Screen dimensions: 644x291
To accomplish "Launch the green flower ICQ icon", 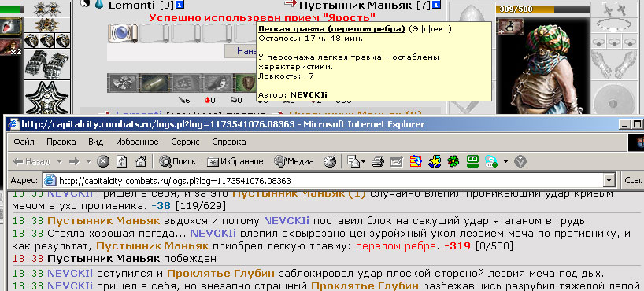I will click(453, 162).
